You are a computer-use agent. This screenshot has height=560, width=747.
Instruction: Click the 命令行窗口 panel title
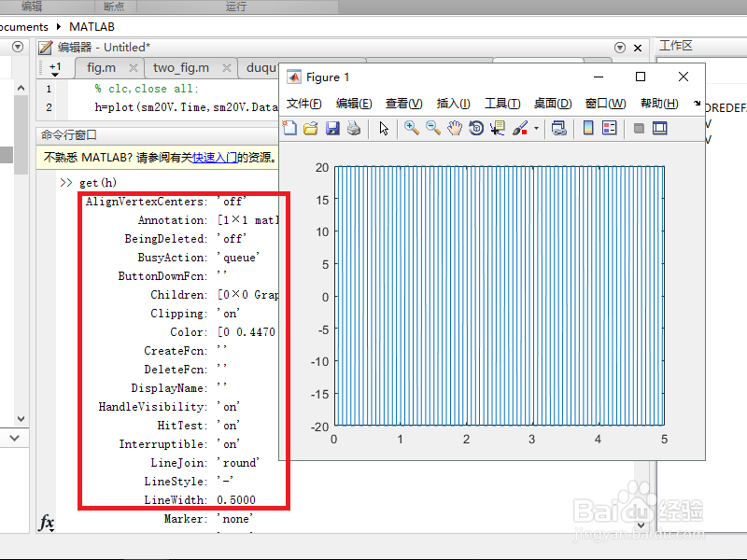[68, 135]
